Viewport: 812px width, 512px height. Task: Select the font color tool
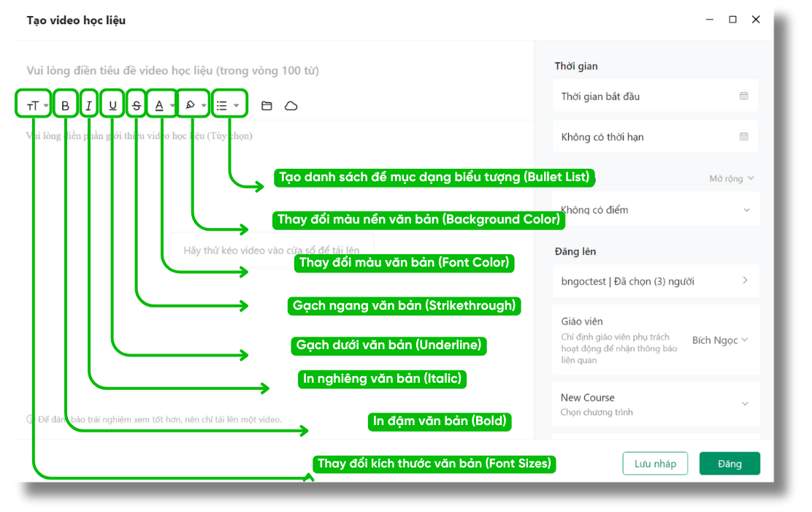pos(160,106)
